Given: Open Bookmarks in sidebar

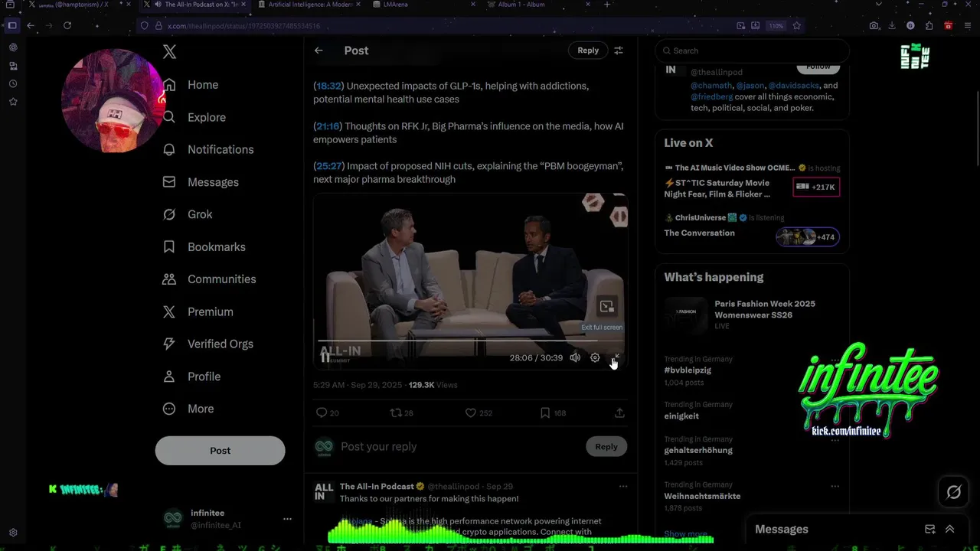Looking at the screenshot, I should (x=204, y=246).
